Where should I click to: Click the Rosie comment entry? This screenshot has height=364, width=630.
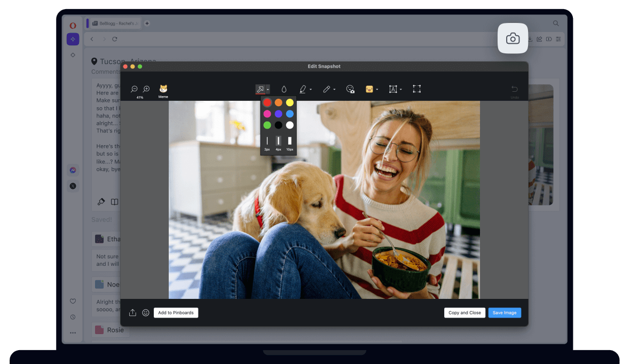(x=109, y=330)
